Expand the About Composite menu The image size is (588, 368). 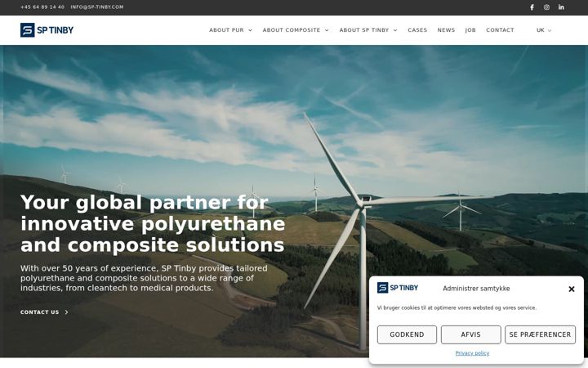296,30
